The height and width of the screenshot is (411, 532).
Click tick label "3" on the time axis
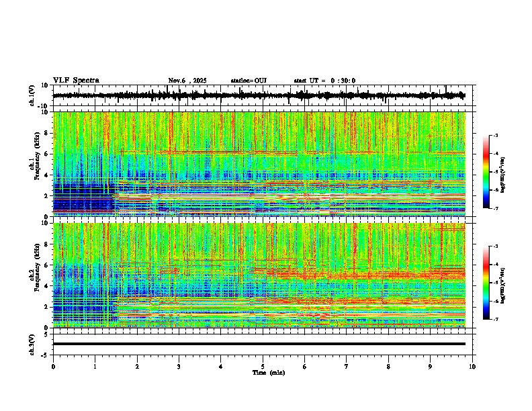tap(179, 367)
